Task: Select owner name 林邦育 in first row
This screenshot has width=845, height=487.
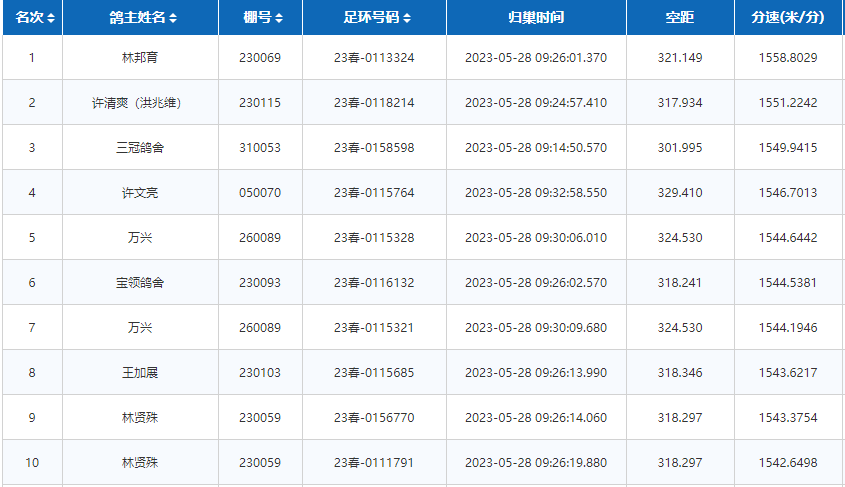Action: coord(140,58)
